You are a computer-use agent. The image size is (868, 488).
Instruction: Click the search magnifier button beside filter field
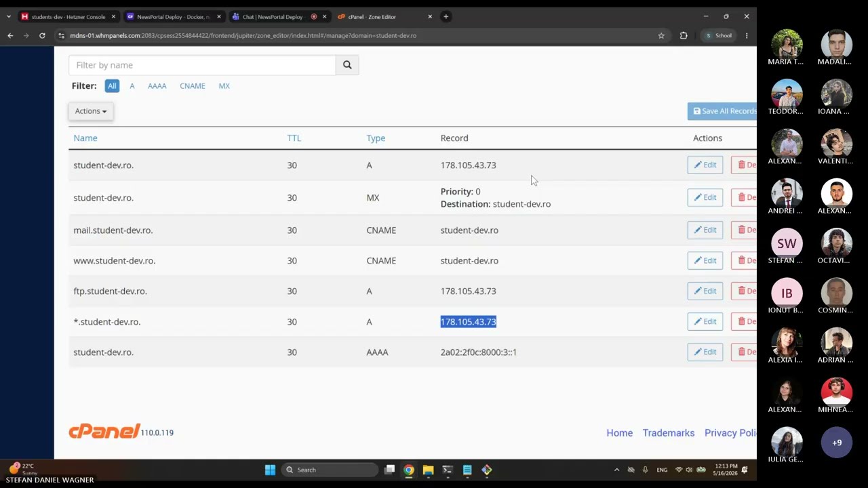click(347, 65)
